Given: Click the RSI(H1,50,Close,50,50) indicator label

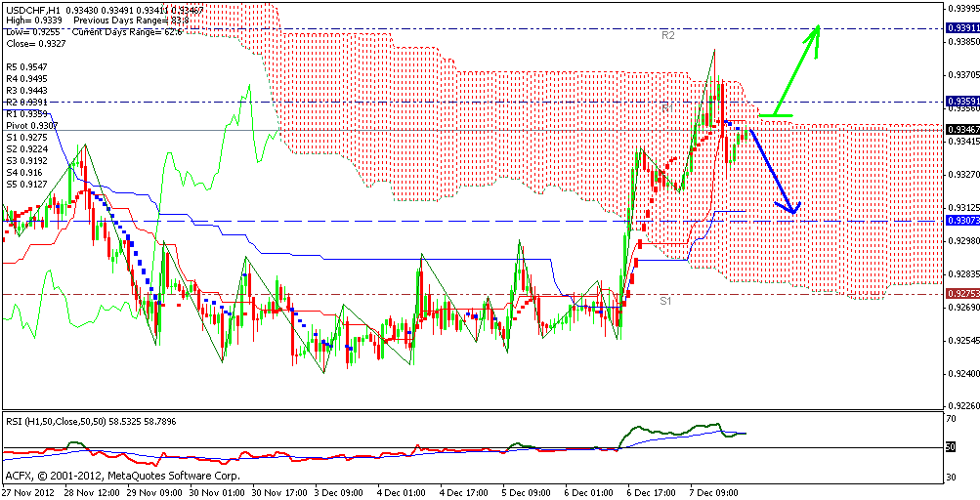Looking at the screenshot, I should click(x=57, y=421).
